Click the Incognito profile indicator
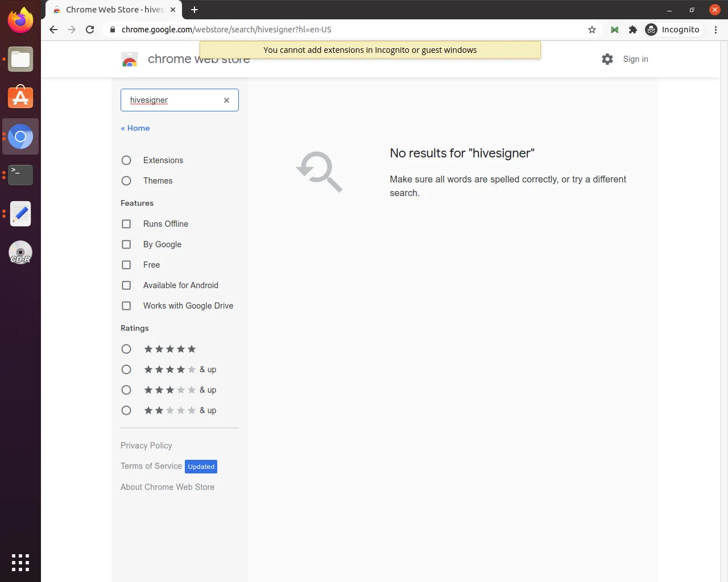The image size is (728, 582). click(673, 30)
